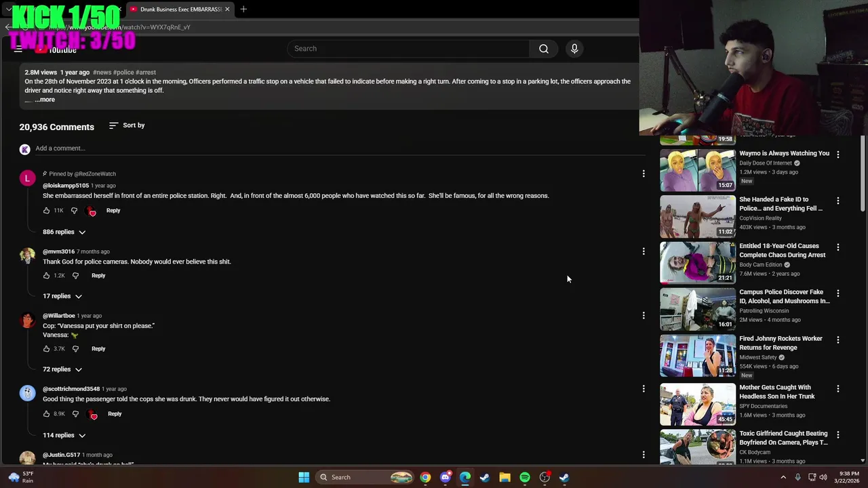Open 'Fired Johnny Rockets Worker' thumbnail
The height and width of the screenshot is (488, 868).
click(698, 355)
